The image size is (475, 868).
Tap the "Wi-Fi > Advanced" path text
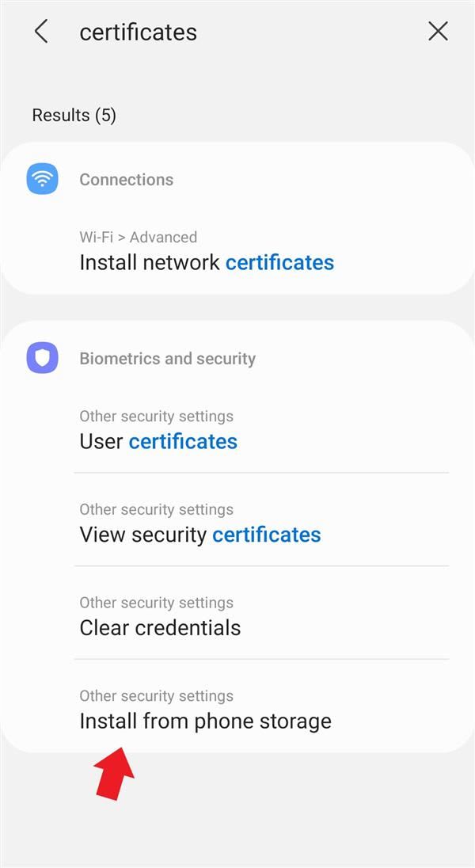click(138, 237)
